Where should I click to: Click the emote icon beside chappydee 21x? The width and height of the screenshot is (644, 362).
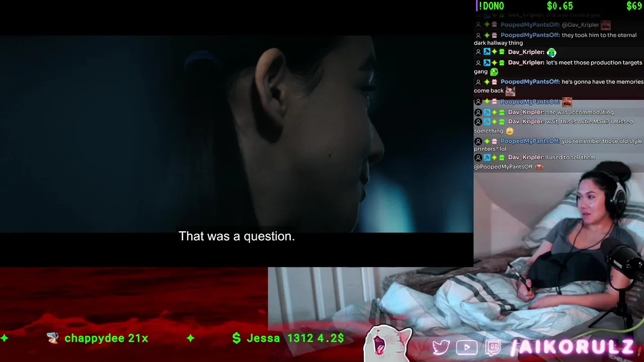[x=53, y=338]
